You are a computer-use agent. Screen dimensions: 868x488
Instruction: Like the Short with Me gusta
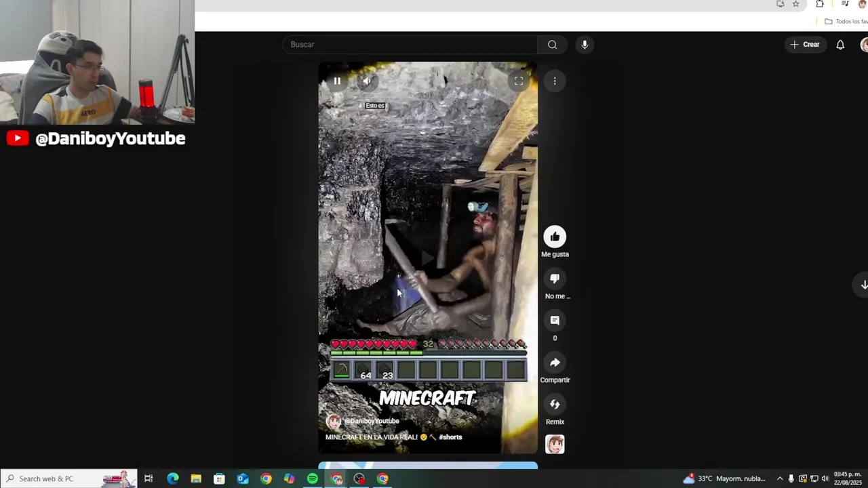555,237
